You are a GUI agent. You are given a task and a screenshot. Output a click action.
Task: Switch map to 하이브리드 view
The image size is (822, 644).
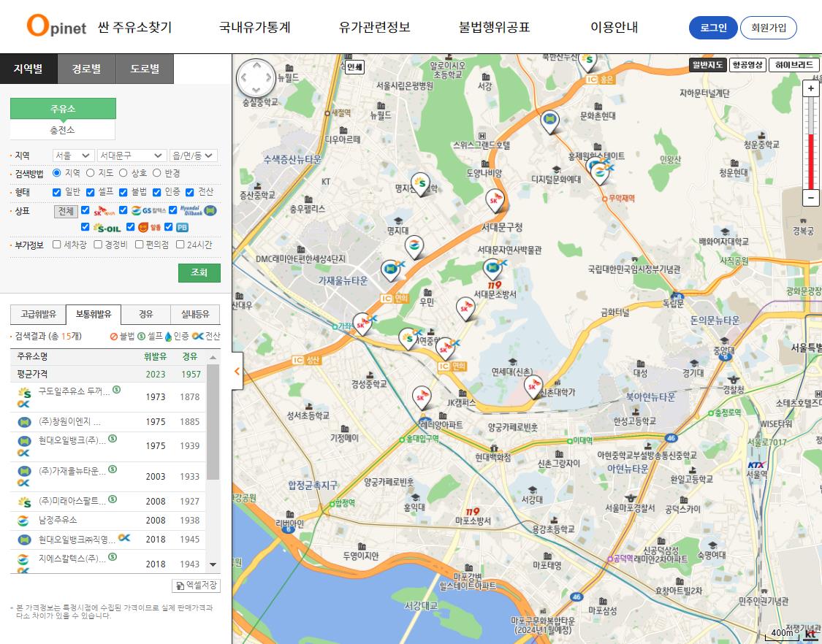[x=794, y=65]
